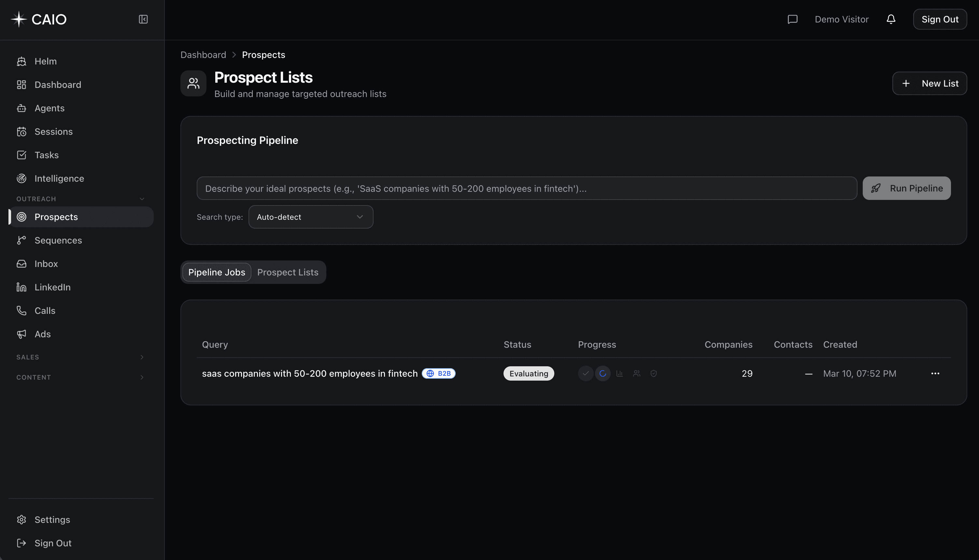The image size is (979, 560).
Task: Select the Ads megaphone icon
Action: [21, 334]
